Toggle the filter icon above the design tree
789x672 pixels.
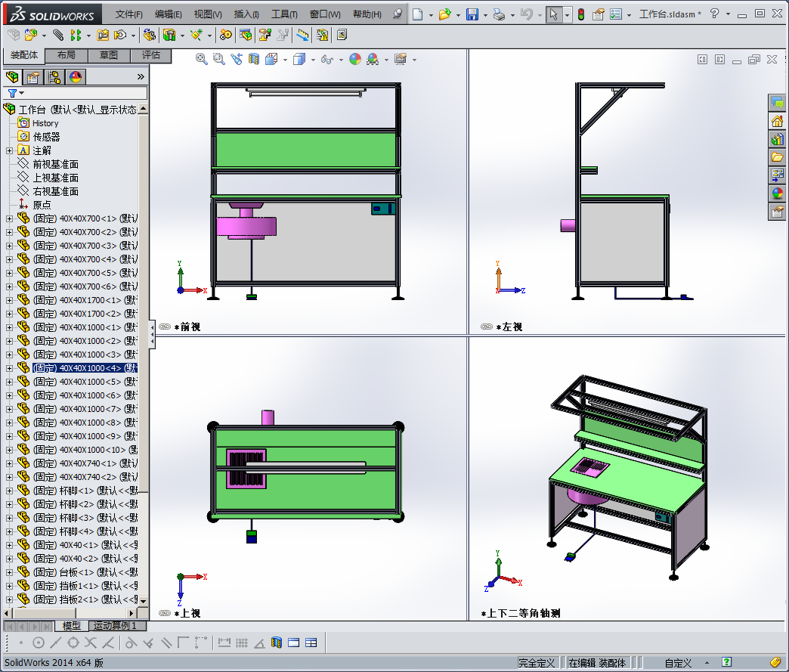point(13,93)
